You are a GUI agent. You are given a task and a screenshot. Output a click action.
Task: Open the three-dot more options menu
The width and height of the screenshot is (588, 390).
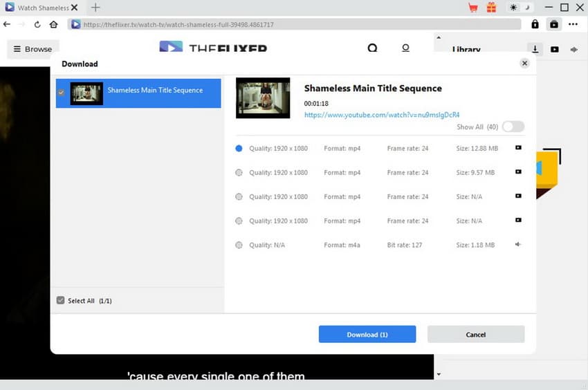tap(573, 24)
